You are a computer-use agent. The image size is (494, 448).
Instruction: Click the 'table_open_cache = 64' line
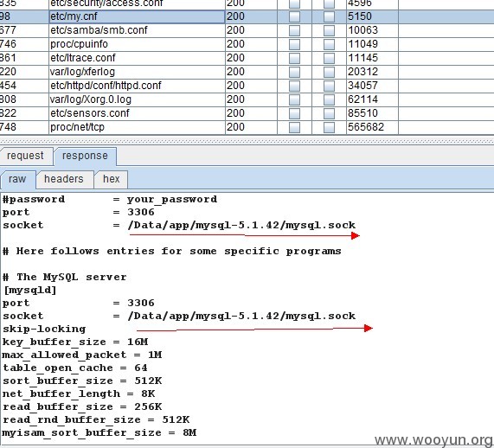point(75,368)
